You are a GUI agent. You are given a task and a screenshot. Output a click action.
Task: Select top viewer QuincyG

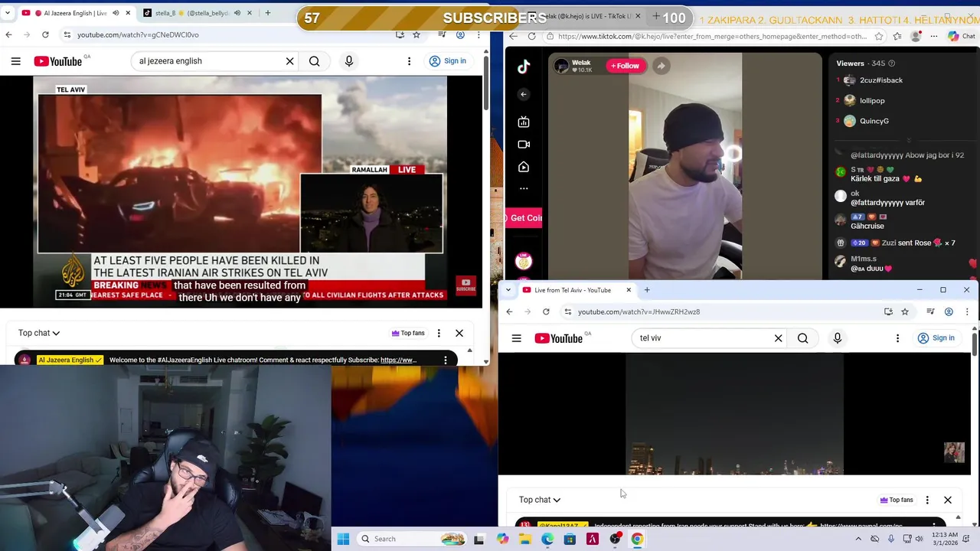click(x=865, y=121)
